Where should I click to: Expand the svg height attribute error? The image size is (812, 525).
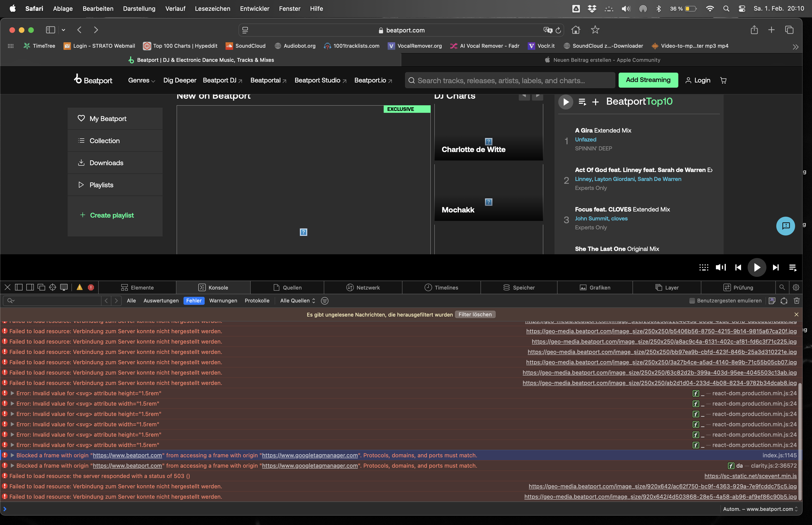coord(12,393)
